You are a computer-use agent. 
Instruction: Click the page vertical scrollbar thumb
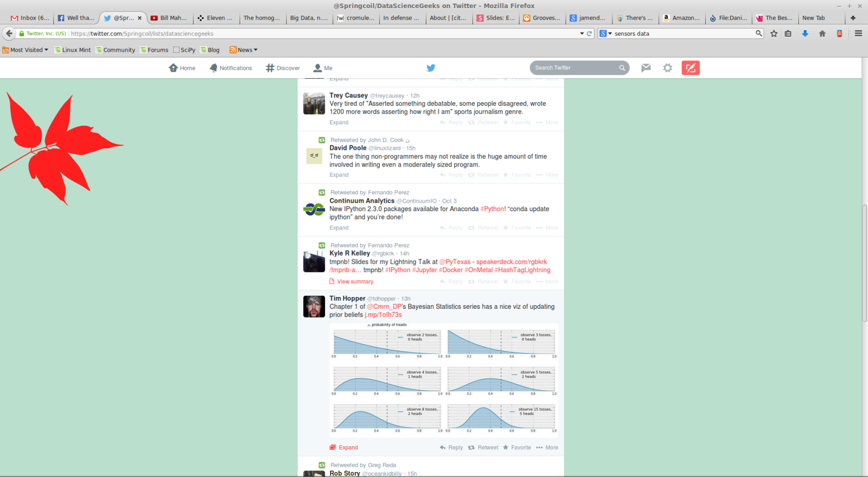click(865, 264)
